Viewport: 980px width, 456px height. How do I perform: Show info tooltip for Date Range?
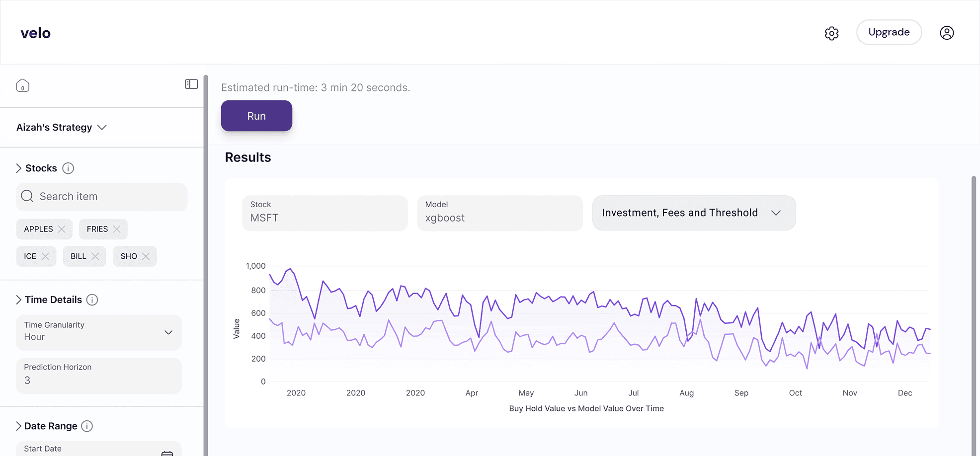87,426
